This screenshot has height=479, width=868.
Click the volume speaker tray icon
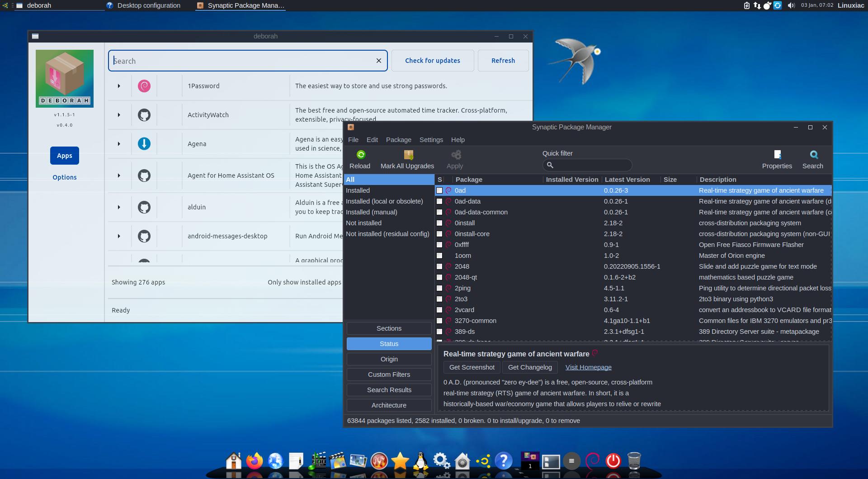(791, 5)
